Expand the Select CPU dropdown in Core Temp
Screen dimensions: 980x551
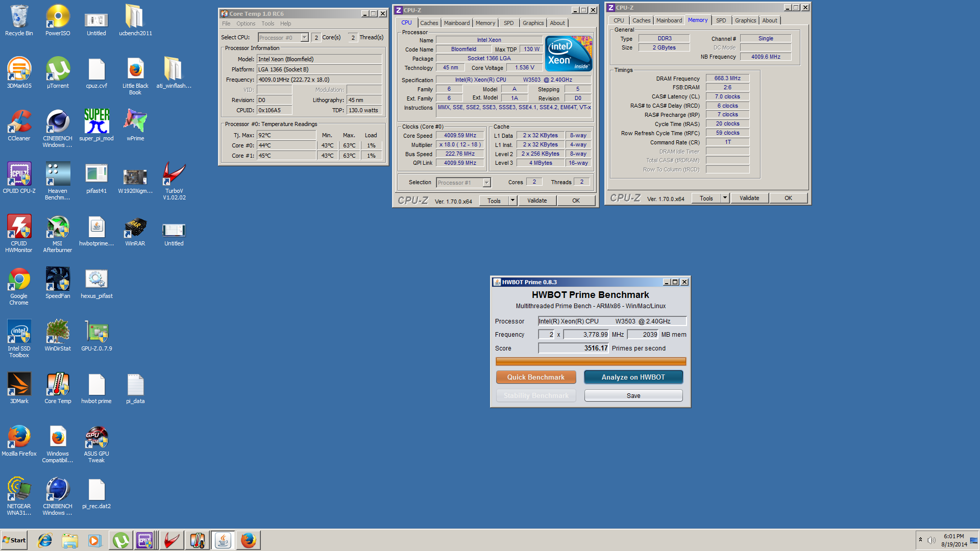pyautogui.click(x=304, y=38)
